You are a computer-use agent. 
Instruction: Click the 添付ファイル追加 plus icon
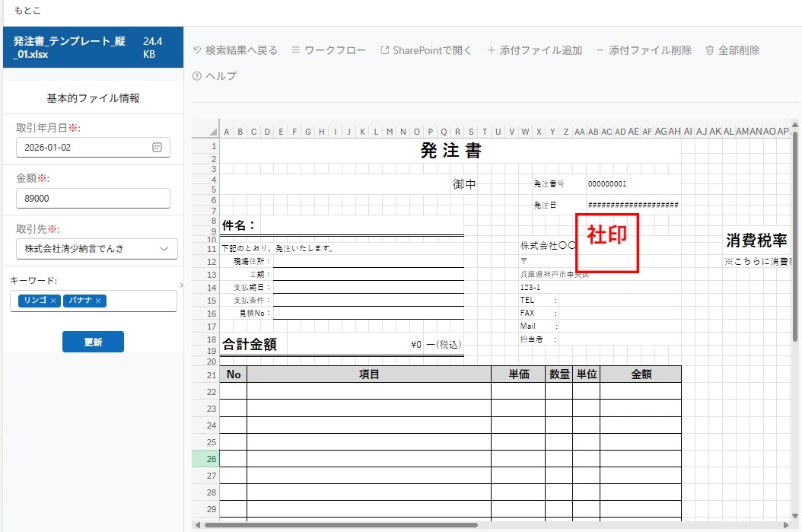(x=491, y=50)
